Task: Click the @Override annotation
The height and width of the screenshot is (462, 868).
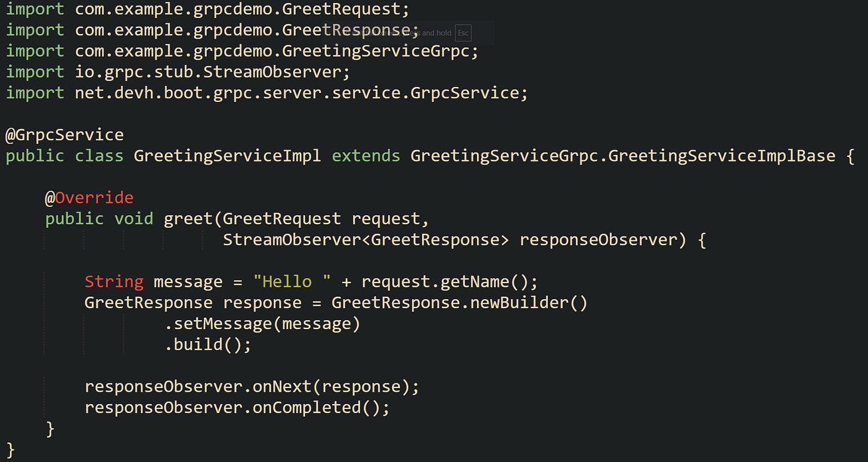Action: point(89,197)
